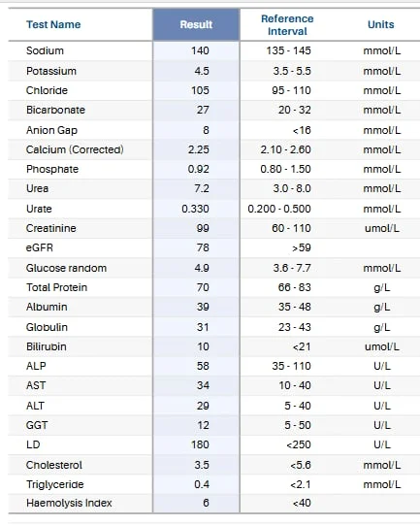The width and height of the screenshot is (420, 525).
Task: Click the Units column header
Action: tap(381, 24)
